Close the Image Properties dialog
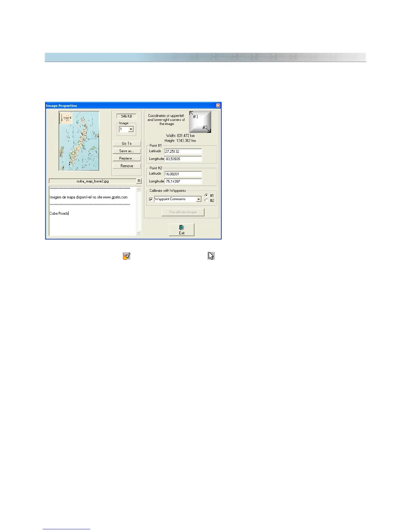Image resolution: width=411 pixels, height=532 pixels. pos(218,105)
